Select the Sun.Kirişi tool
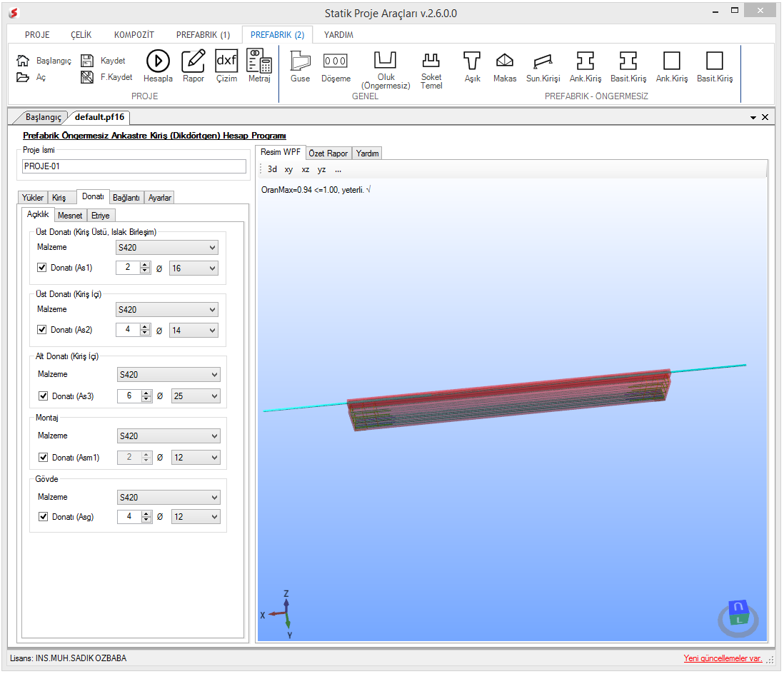The image size is (784, 674). (x=543, y=66)
